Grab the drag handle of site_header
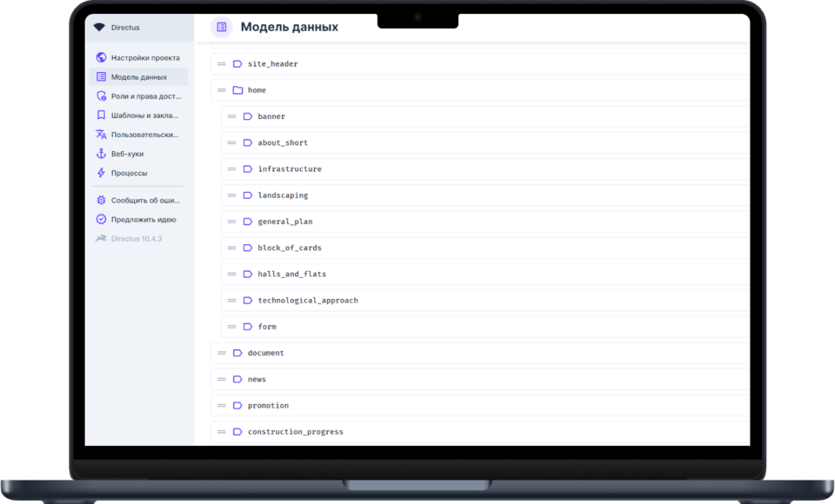The height and width of the screenshot is (504, 835). click(x=222, y=64)
